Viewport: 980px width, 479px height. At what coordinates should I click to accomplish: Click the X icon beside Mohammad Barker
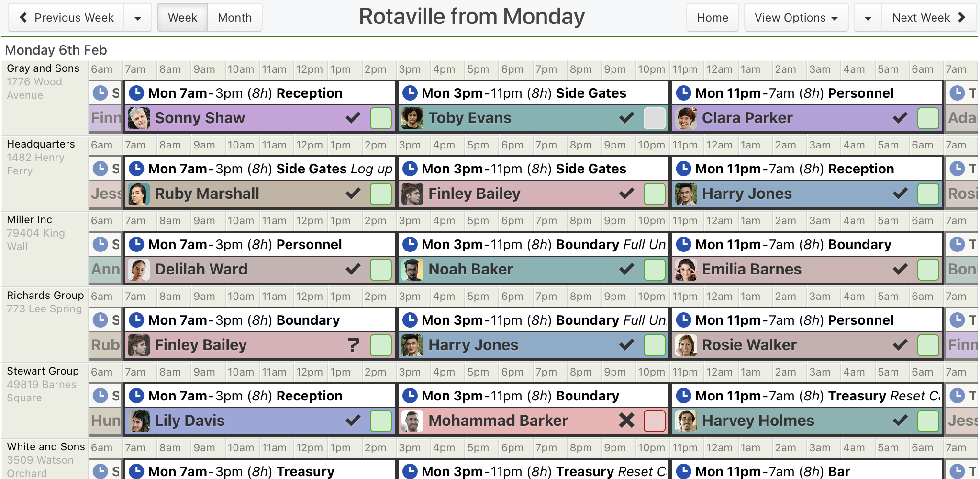(x=626, y=421)
